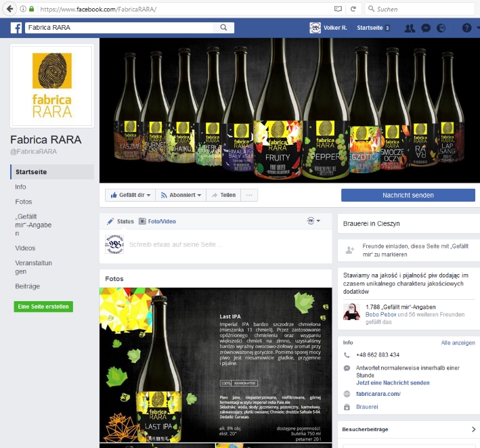
Task: Click Freunde einladen invite text
Action: click(416, 250)
